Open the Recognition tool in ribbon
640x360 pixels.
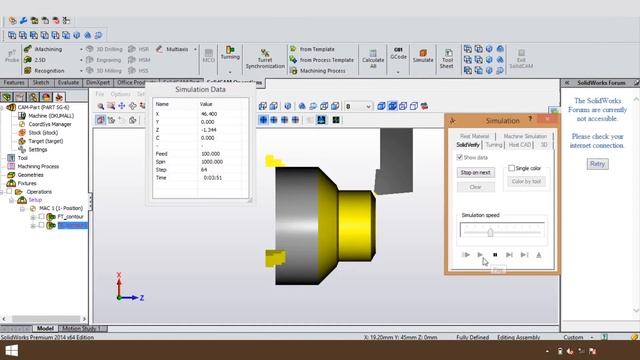pyautogui.click(x=44, y=71)
